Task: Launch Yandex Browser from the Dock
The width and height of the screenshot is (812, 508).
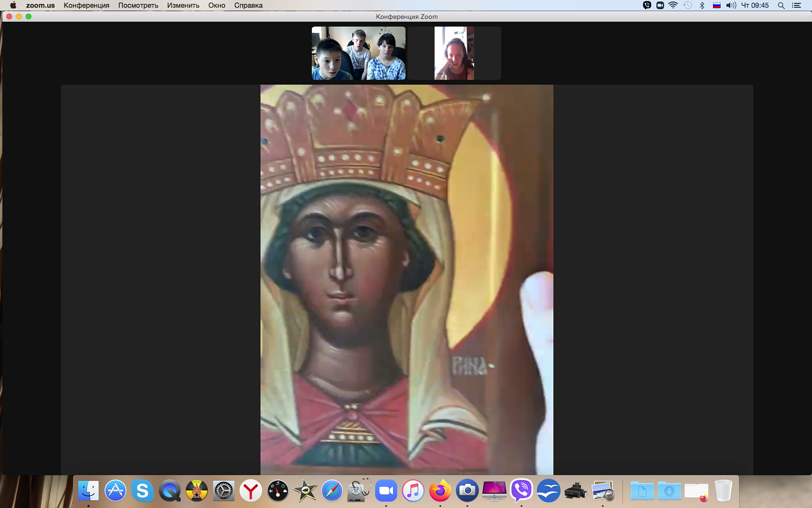Action: (251, 491)
